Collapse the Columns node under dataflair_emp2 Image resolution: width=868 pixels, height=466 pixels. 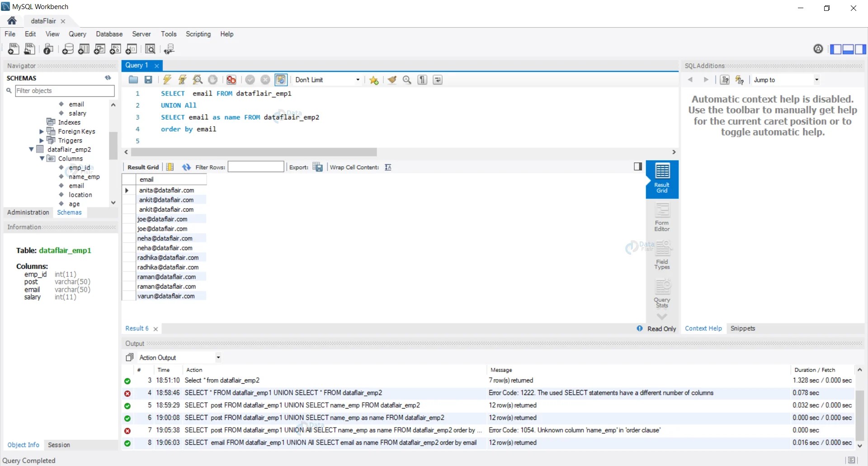pos(42,158)
